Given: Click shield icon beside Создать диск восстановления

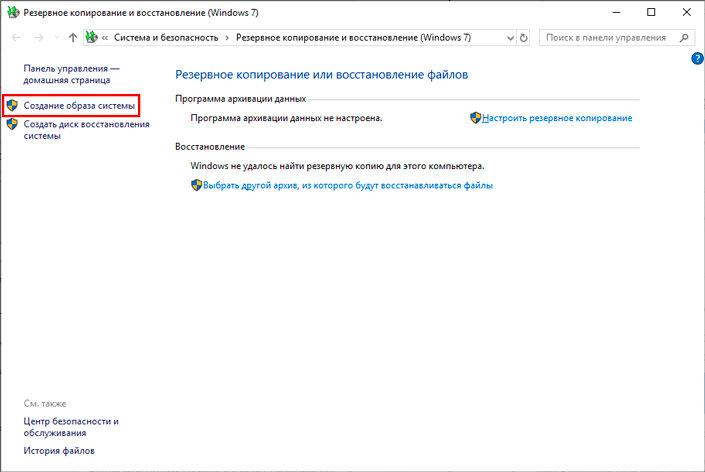Looking at the screenshot, I should pyautogui.click(x=12, y=124).
